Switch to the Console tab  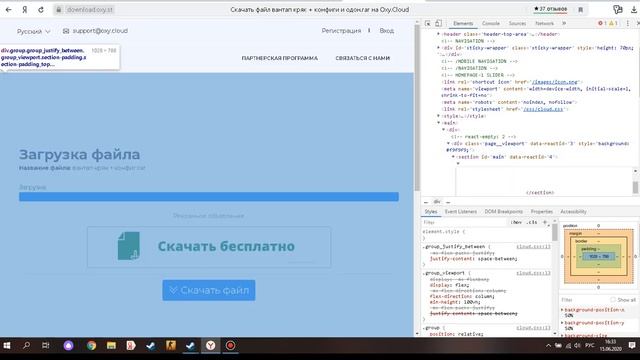491,24
